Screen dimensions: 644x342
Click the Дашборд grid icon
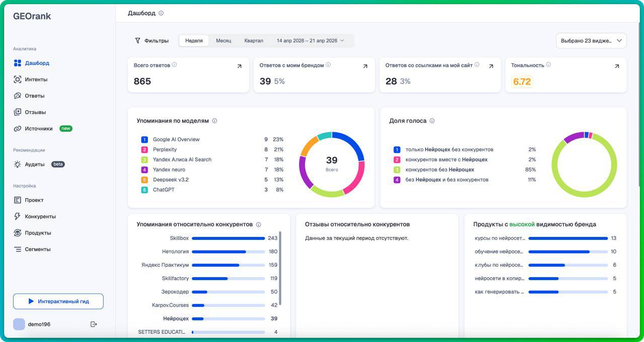point(18,63)
